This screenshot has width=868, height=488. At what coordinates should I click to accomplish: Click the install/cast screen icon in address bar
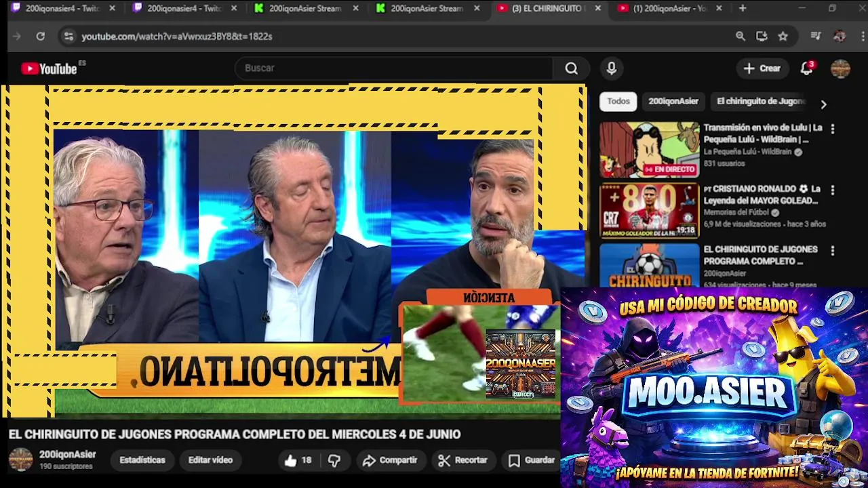[x=762, y=37]
